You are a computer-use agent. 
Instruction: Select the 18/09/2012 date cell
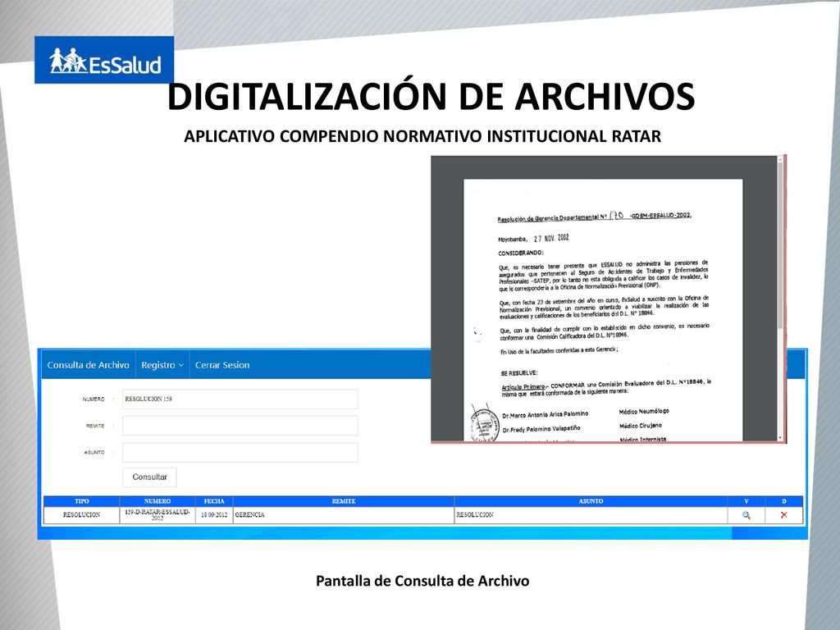click(214, 515)
